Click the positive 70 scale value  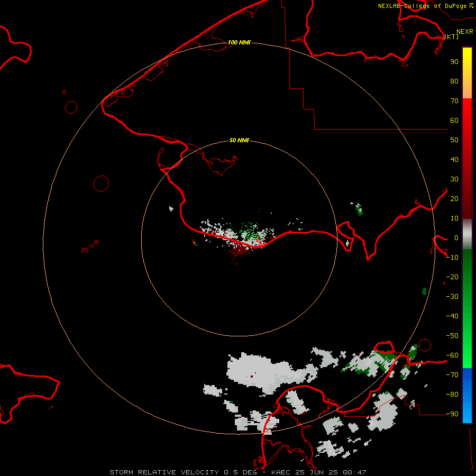[x=454, y=101]
